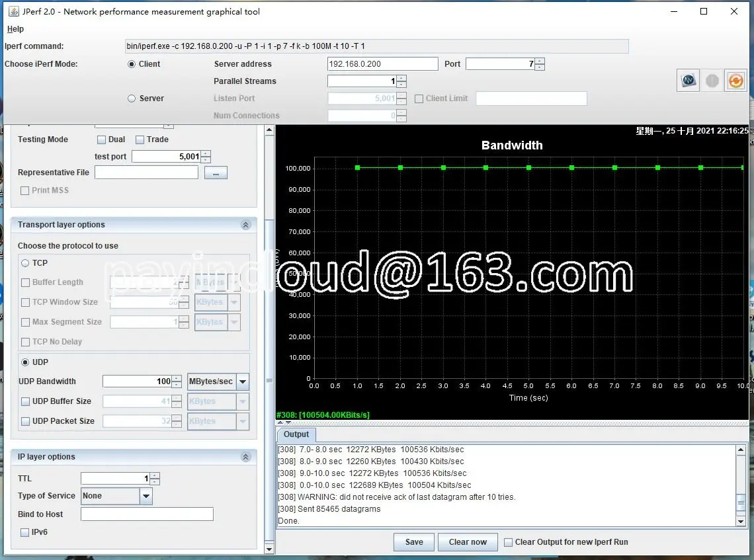754x560 pixels.
Task: Click the Clear now button
Action: coord(468,542)
